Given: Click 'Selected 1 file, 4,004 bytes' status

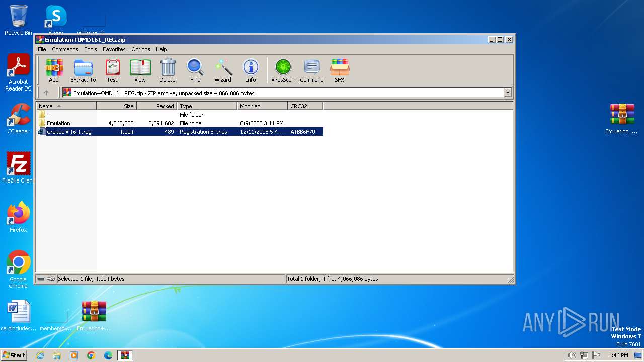Looking at the screenshot, I should tap(91, 279).
